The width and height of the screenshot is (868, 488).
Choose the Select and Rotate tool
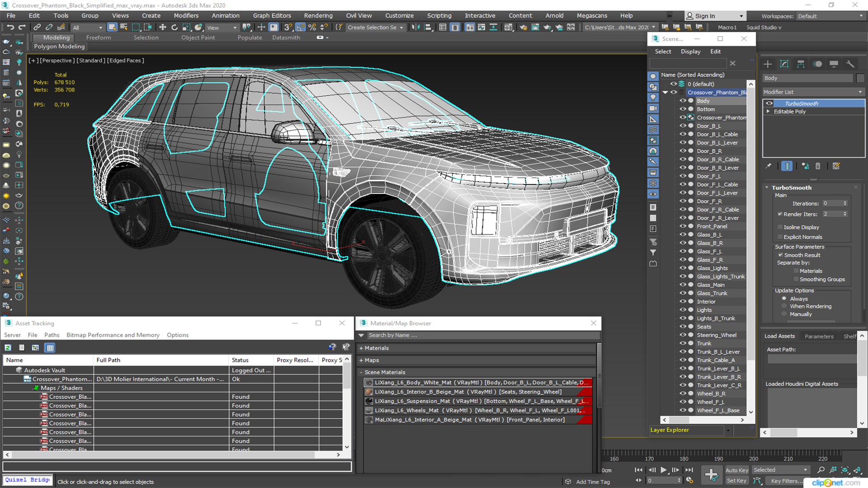tap(175, 28)
